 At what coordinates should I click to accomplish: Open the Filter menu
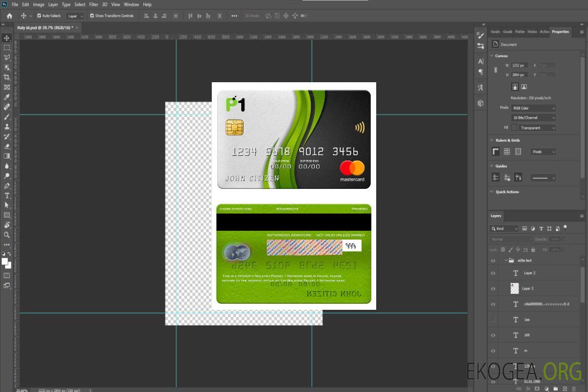[x=94, y=4]
